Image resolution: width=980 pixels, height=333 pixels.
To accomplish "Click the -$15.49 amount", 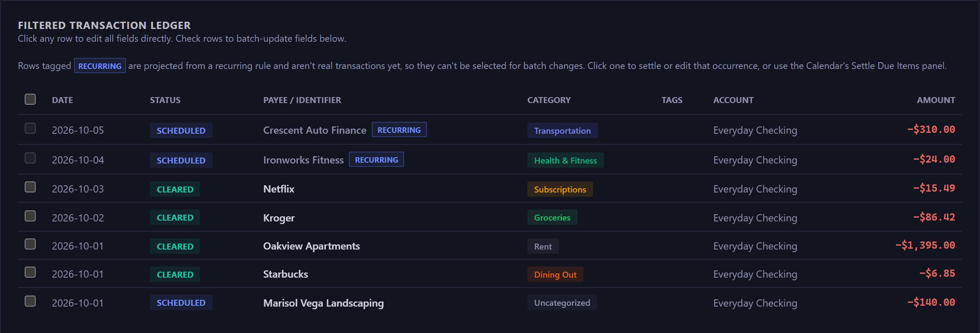I will coord(934,188).
